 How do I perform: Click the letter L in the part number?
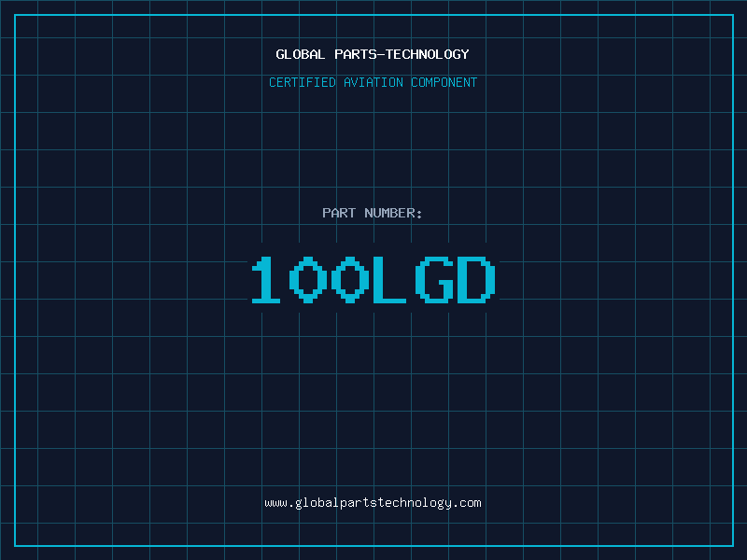click(389, 281)
